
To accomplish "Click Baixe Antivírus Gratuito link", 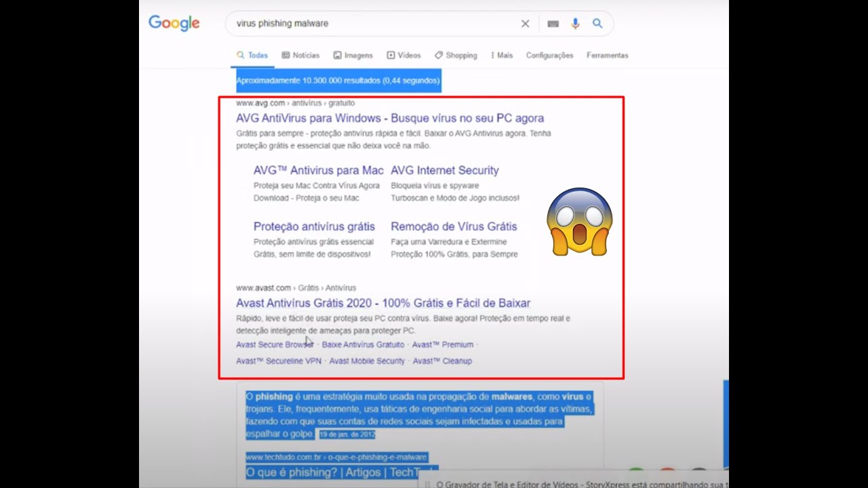I will point(363,345).
